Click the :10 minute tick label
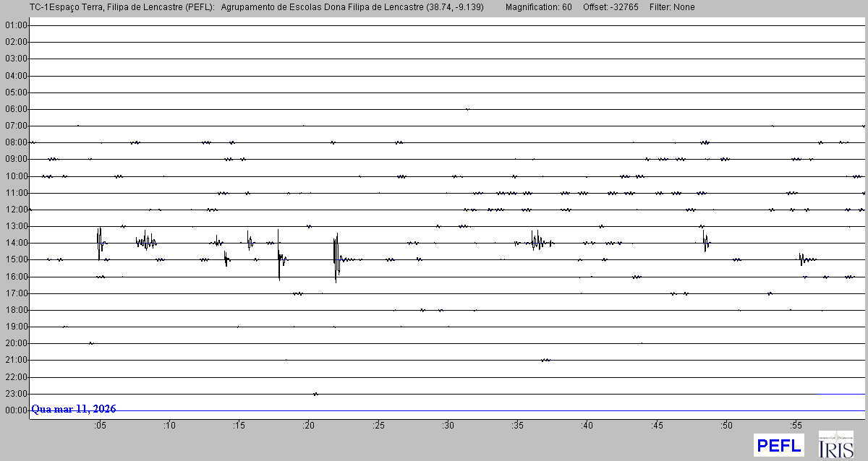 coord(169,426)
